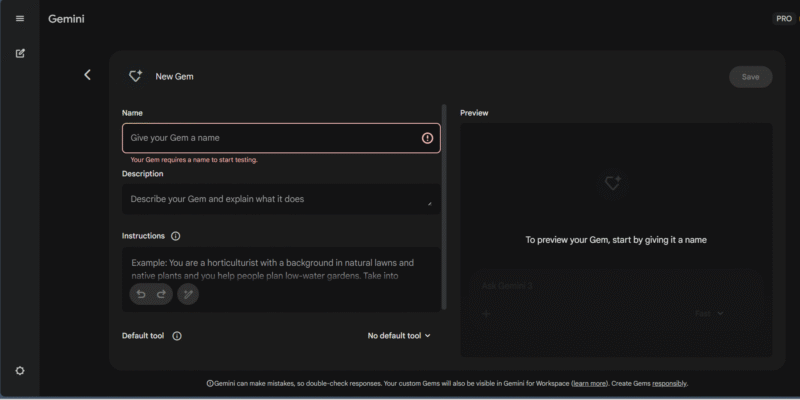The width and height of the screenshot is (800, 400).
Task: Click the Gemini logo text
Action: pyautogui.click(x=66, y=19)
